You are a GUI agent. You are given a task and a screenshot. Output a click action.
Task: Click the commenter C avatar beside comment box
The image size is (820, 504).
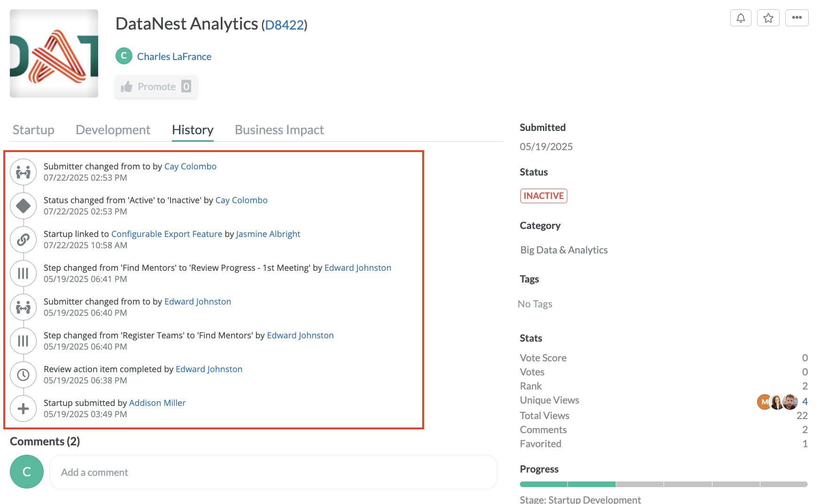pyautogui.click(x=27, y=472)
